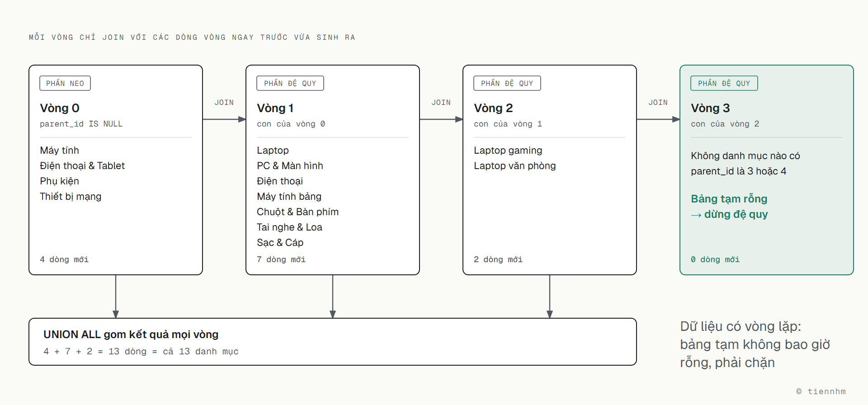This screenshot has height=405, width=868.
Task: Click 'con của vòng 2' subtitle
Action: click(725, 124)
